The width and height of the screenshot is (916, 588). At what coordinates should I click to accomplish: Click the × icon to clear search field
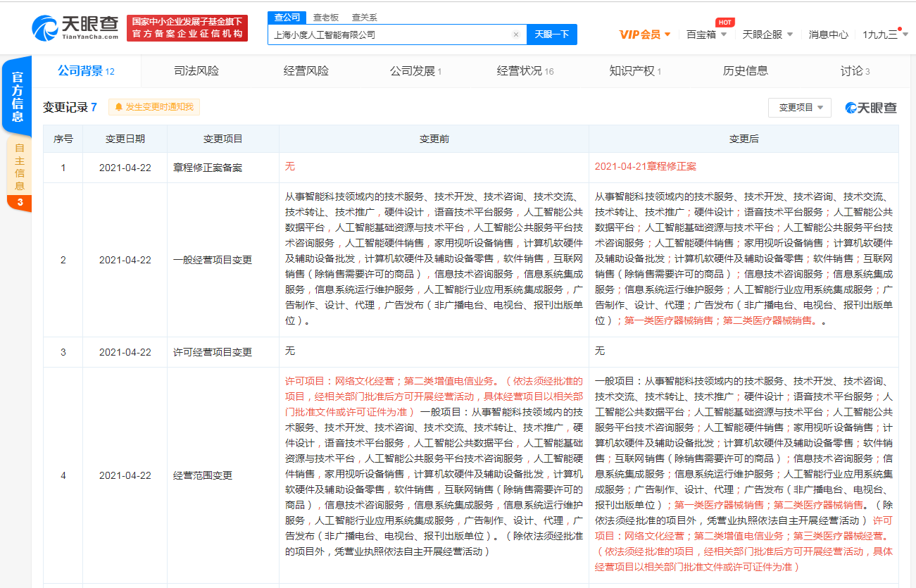516,35
